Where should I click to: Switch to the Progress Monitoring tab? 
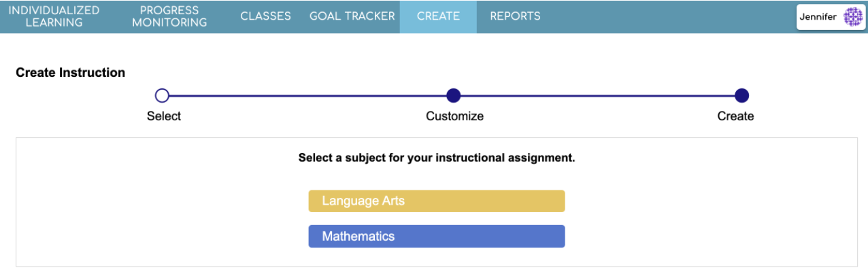[x=169, y=16]
